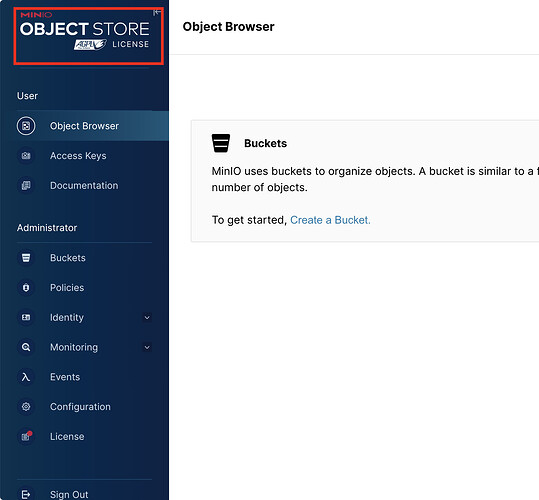
Task: Expand the Identity submenu chevron
Action: click(x=147, y=318)
